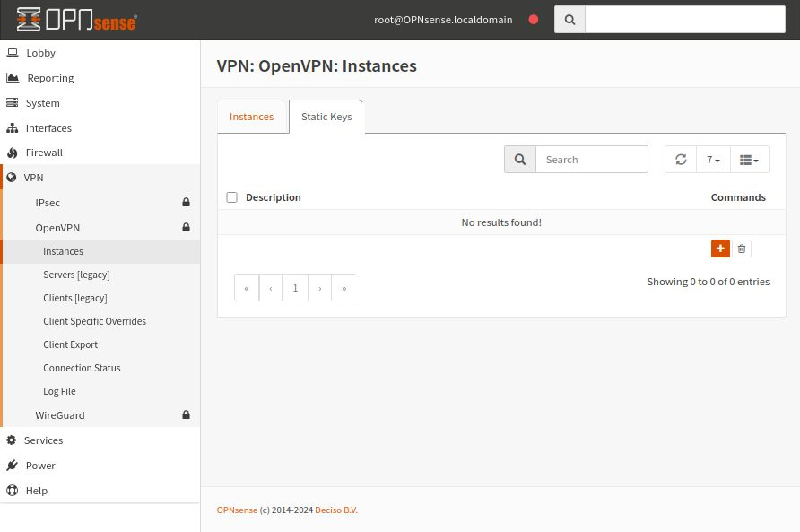Screen dimensions: 800x532
Task: Select the Instances tab
Action: 251,116
